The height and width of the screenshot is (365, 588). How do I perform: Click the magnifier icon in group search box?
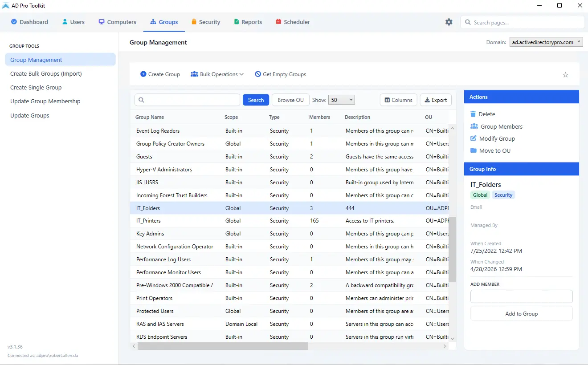(x=142, y=100)
